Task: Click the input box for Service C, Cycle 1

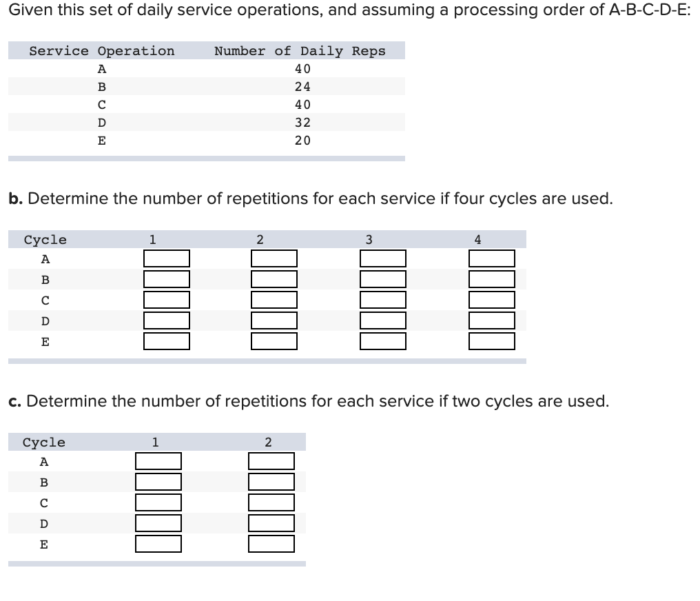Action: point(166,299)
